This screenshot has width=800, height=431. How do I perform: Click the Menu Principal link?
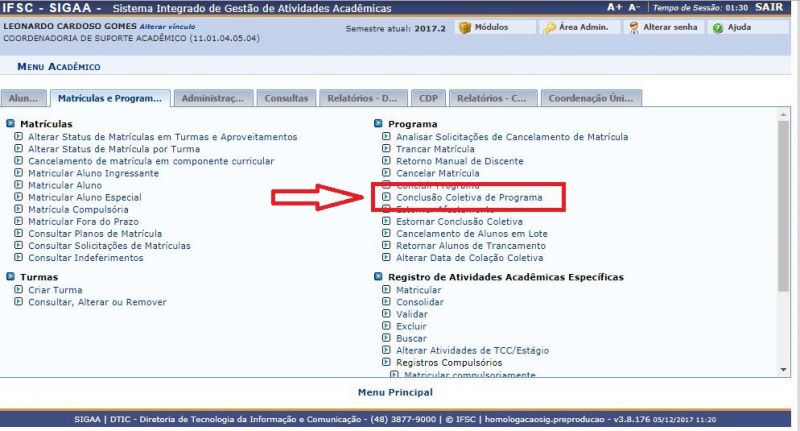(396, 392)
